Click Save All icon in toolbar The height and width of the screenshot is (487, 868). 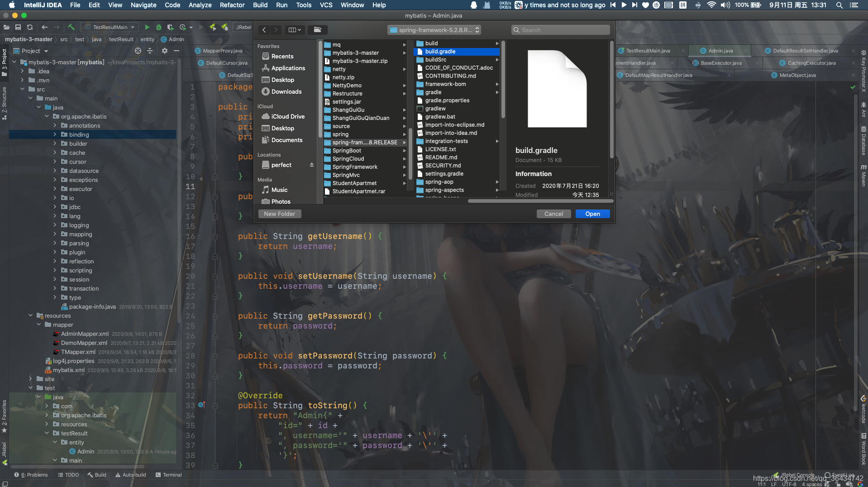click(18, 27)
